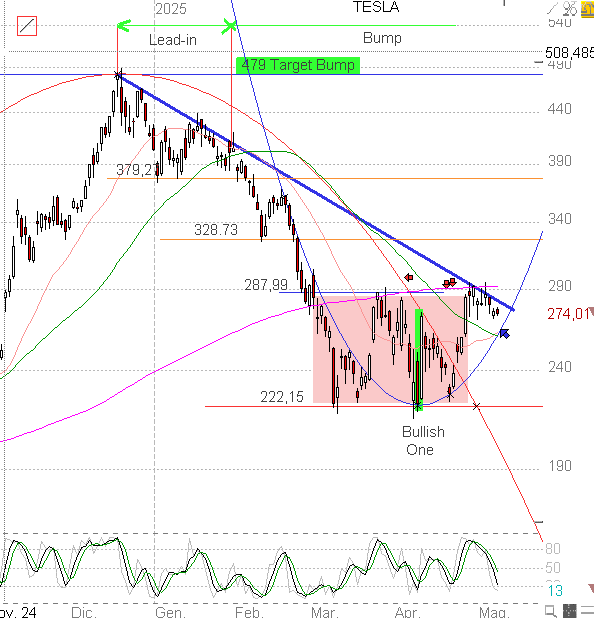Click the 340 price axis label
This screenshot has height=618, width=594.
pyautogui.click(x=559, y=218)
